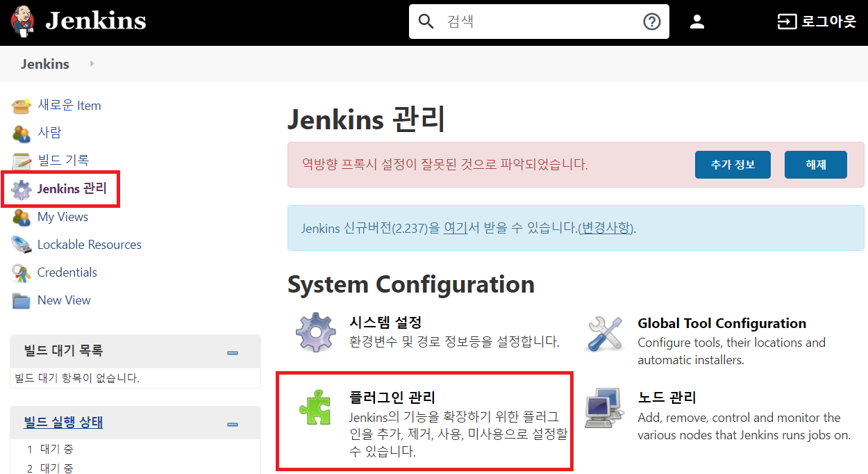
Task: Open 새로운 Item link
Action: tap(69, 106)
